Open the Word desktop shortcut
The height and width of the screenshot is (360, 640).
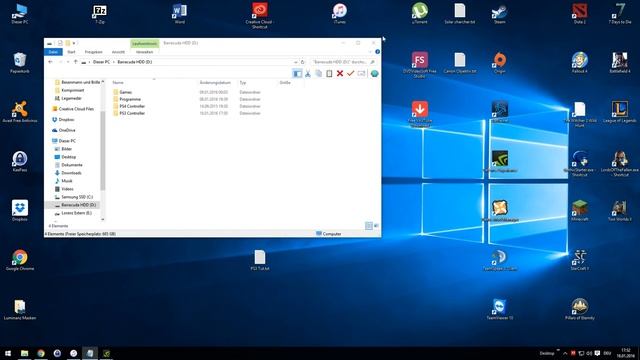[180, 14]
